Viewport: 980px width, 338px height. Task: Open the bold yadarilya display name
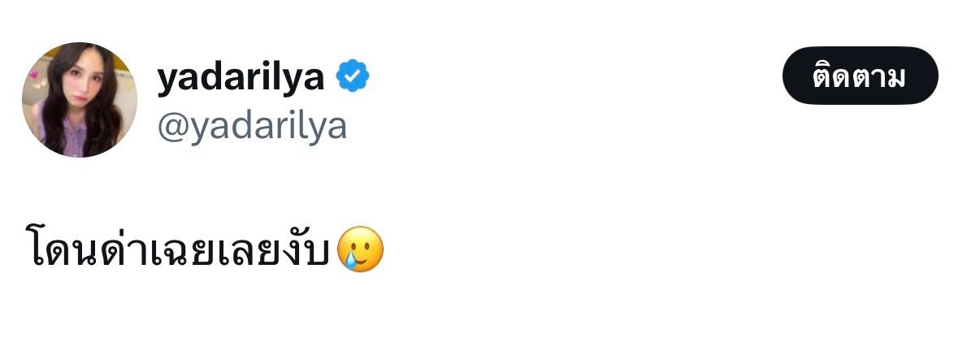tap(241, 77)
